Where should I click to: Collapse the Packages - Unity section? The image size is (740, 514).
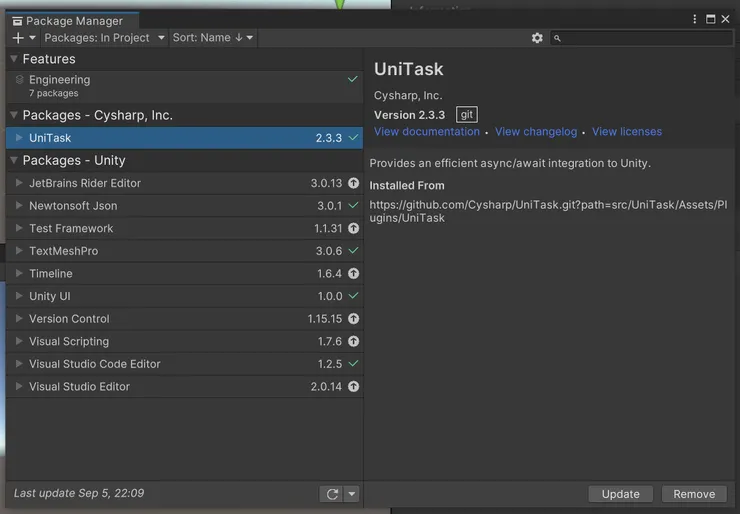pyautogui.click(x=14, y=160)
